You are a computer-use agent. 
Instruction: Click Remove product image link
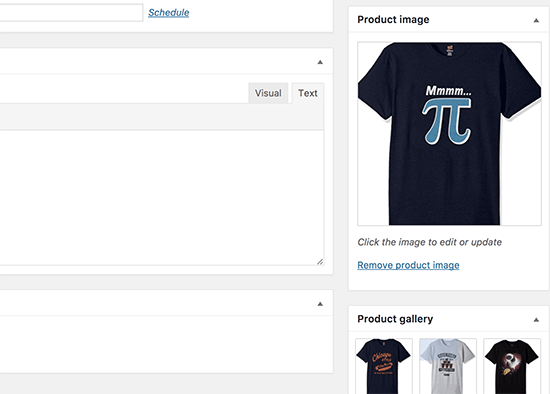[x=408, y=265]
